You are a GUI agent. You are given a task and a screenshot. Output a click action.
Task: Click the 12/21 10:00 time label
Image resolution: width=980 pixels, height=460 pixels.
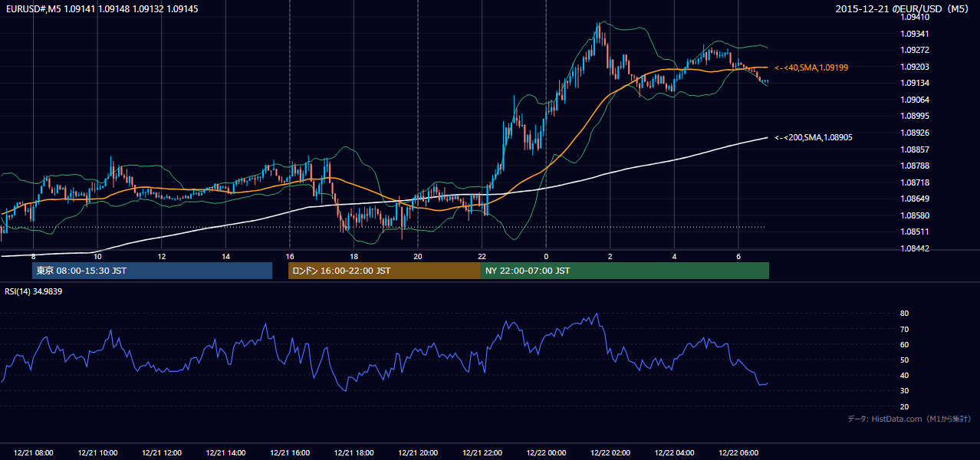(x=97, y=453)
